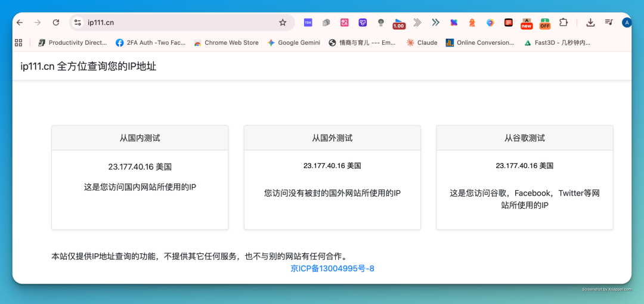The width and height of the screenshot is (644, 304).
Task: Click text '您访问没有被封的国外网站所使用的IP'
Action: (332, 193)
